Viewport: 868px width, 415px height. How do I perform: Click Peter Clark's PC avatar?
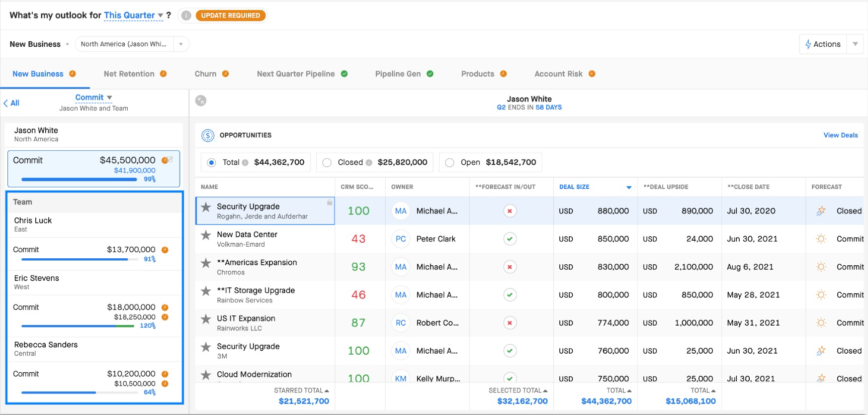[x=401, y=239]
